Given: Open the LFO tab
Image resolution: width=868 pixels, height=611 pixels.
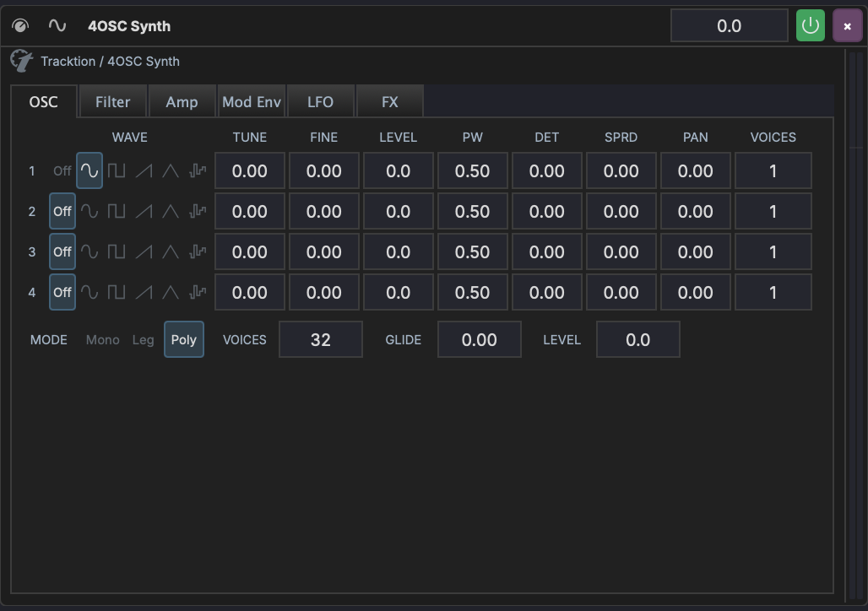Looking at the screenshot, I should (x=321, y=101).
